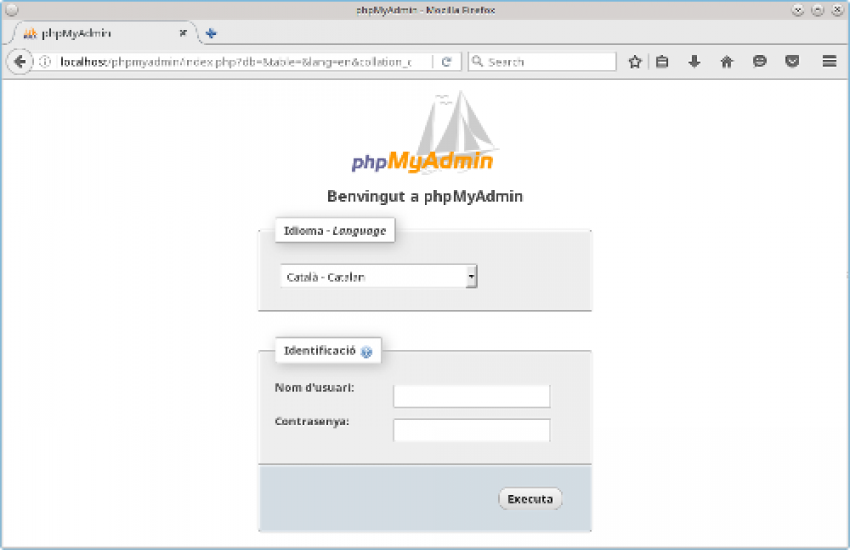Open Firefox hamburger menu
850x550 pixels.
(829, 61)
